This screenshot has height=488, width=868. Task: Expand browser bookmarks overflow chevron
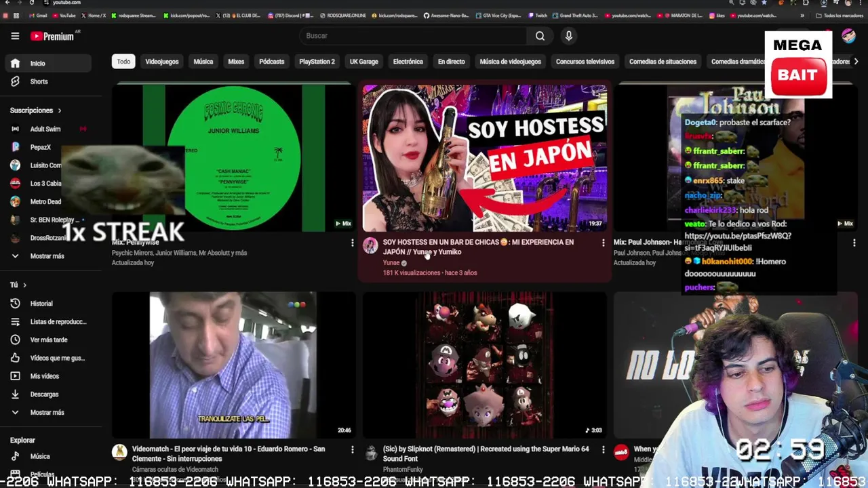pyautogui.click(x=803, y=16)
